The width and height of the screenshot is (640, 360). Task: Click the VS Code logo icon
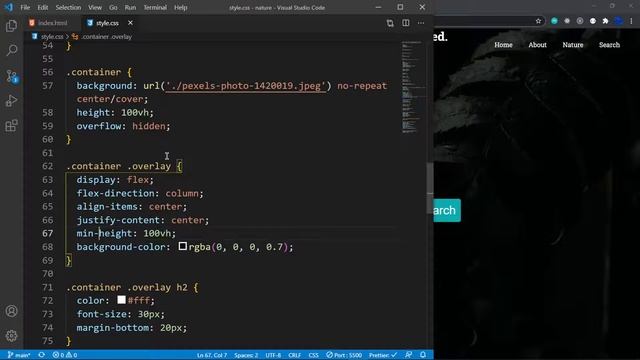click(9, 7)
